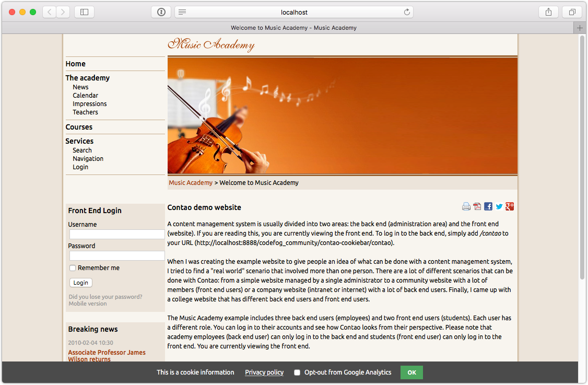
Task: Click the 2010-02-04 10:30 date
Action: 91,343
